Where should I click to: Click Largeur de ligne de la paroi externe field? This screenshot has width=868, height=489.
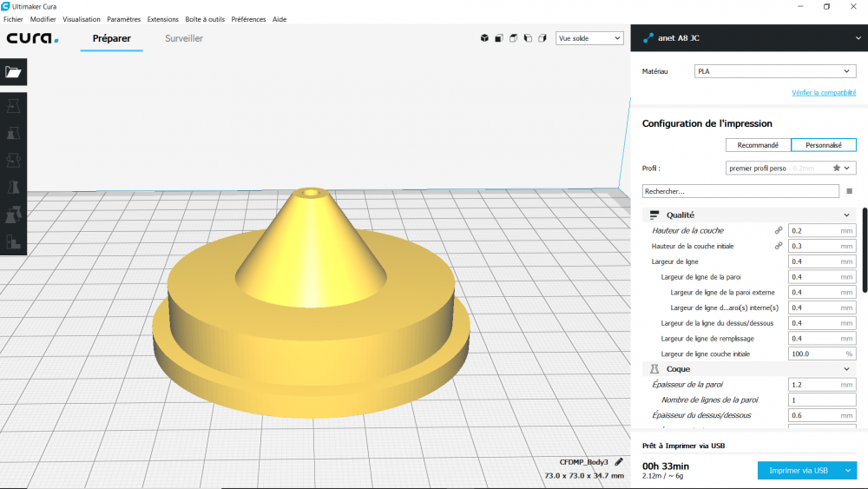click(822, 293)
